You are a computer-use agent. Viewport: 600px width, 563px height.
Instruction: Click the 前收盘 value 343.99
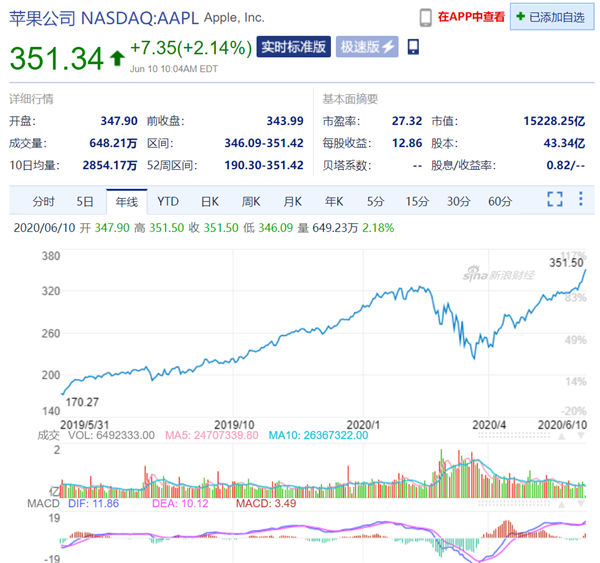click(285, 121)
